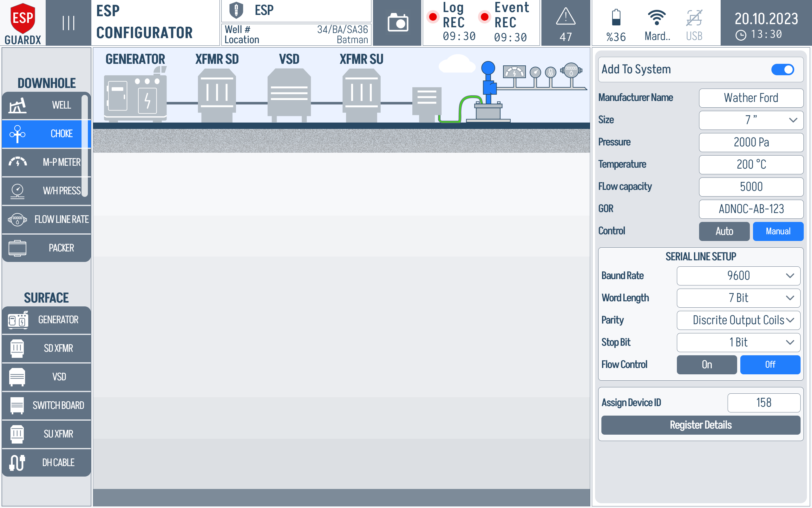812x508 pixels.
Task: Check the battery status icon
Action: point(616,17)
